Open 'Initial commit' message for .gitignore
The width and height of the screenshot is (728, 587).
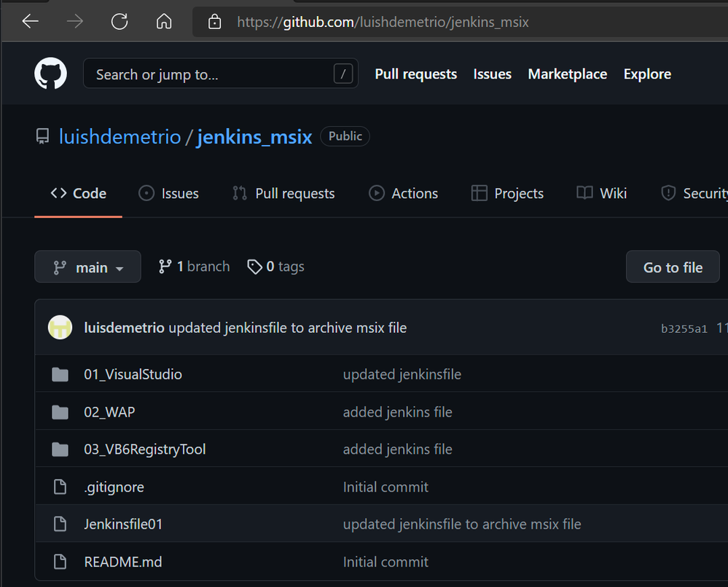[385, 486]
